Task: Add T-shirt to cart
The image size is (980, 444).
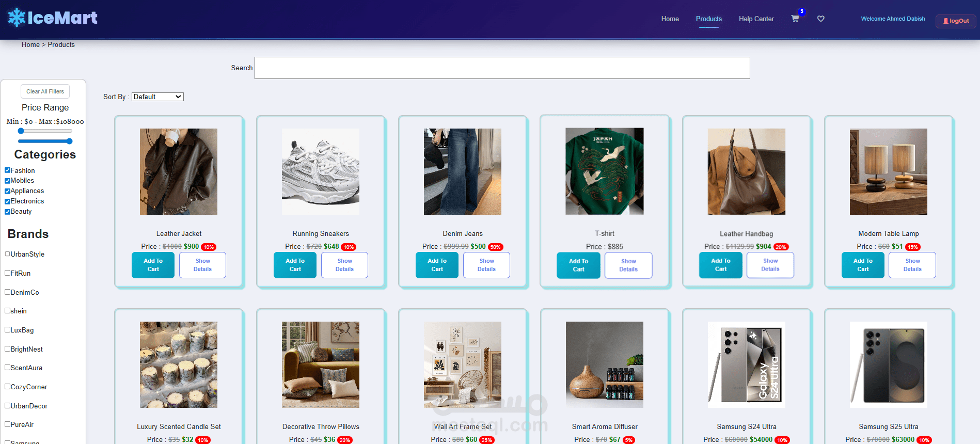Action: [x=578, y=265]
